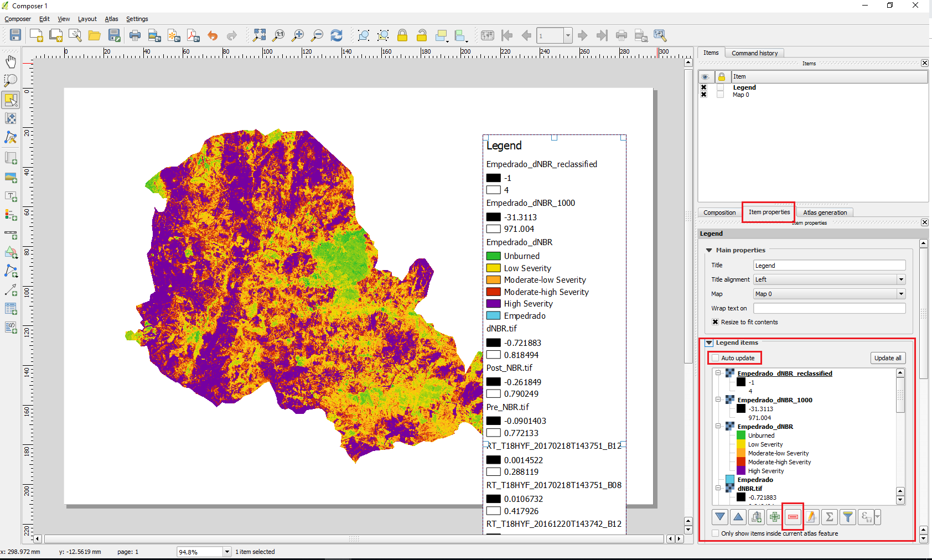Select the Pan composer hand tool

pyautogui.click(x=11, y=61)
